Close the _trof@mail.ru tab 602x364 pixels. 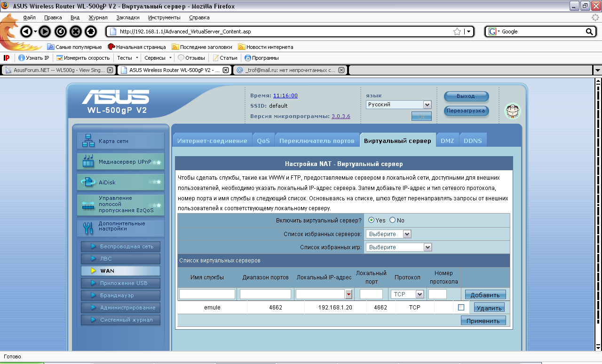click(x=341, y=70)
